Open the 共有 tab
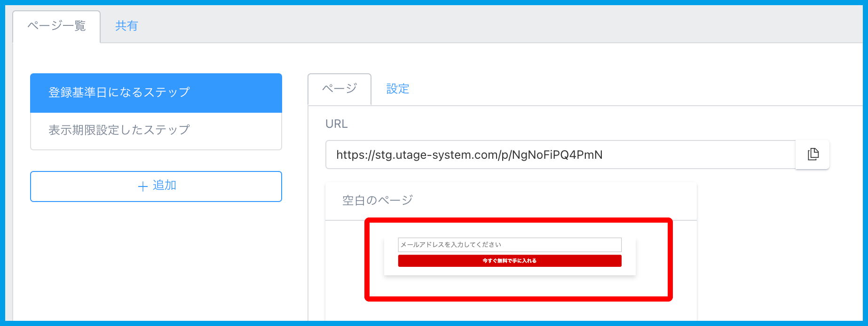 click(126, 26)
